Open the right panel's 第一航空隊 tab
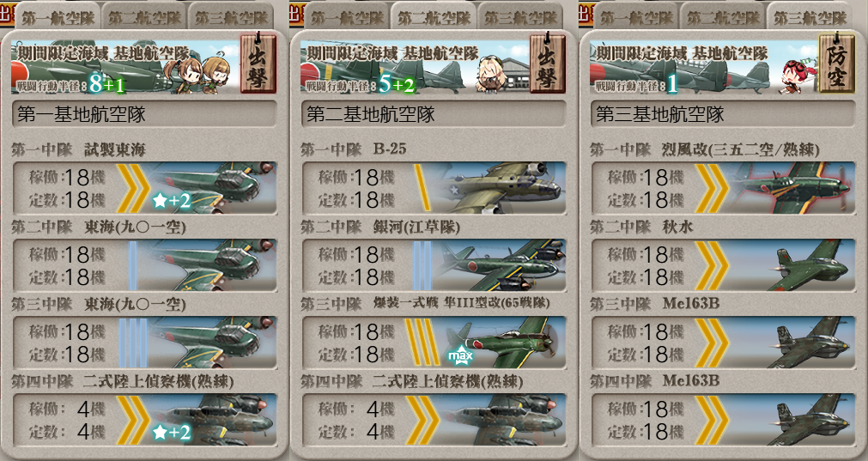 pos(636,16)
